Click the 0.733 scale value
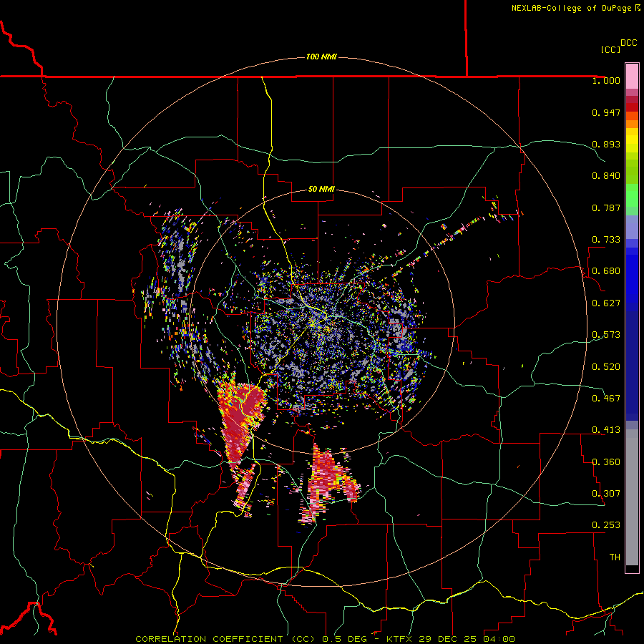644x644 pixels. pyautogui.click(x=606, y=240)
